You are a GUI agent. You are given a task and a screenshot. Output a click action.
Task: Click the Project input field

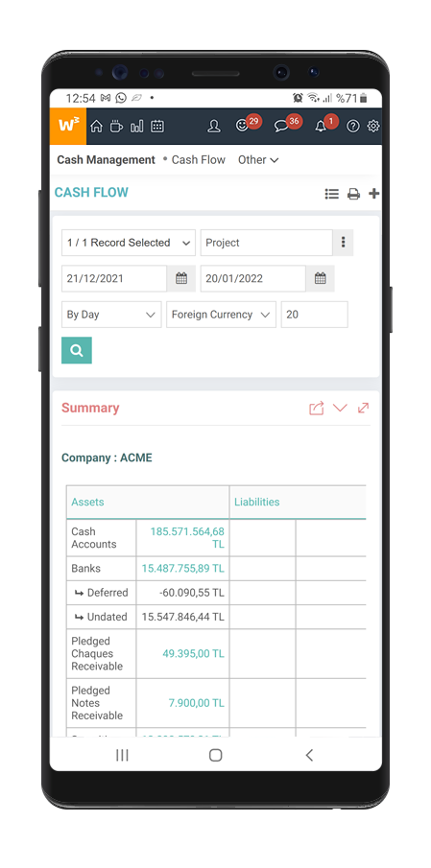pos(267,243)
